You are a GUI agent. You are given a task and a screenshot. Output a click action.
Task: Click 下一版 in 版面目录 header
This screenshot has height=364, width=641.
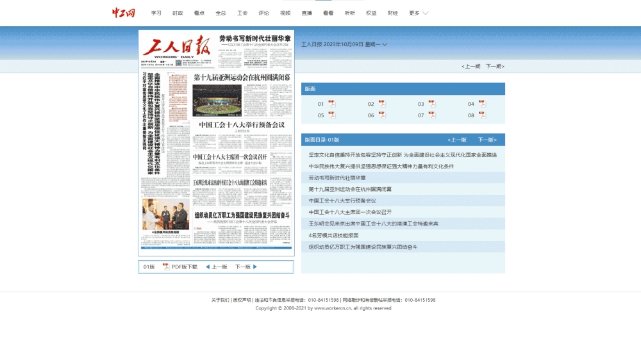[x=487, y=140]
